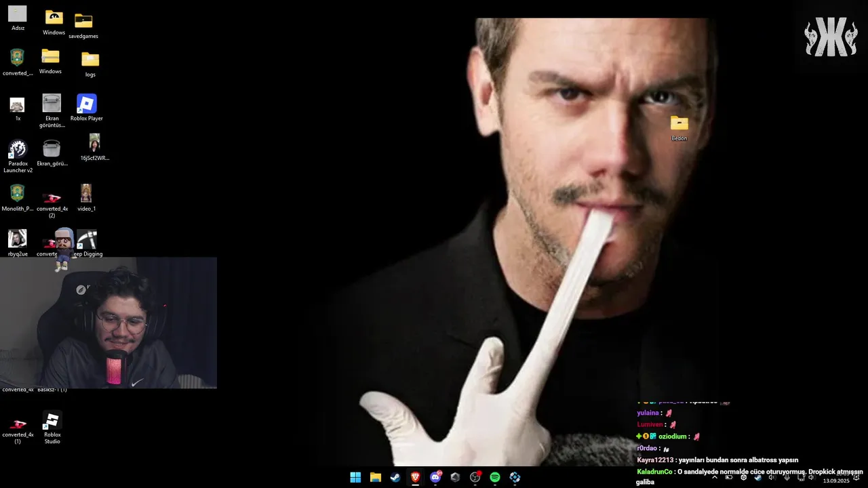The width and height of the screenshot is (868, 488).
Task: Open Discord from the taskbar
Action: 435,477
